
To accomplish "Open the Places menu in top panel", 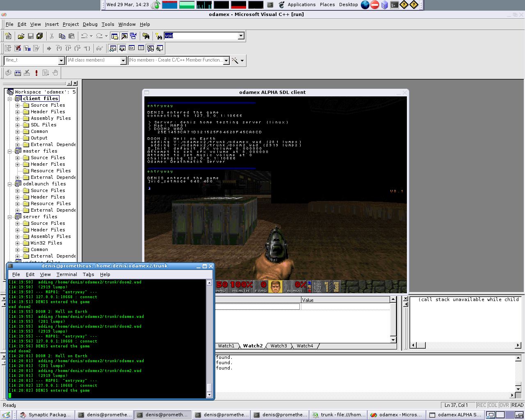I will (x=327, y=5).
